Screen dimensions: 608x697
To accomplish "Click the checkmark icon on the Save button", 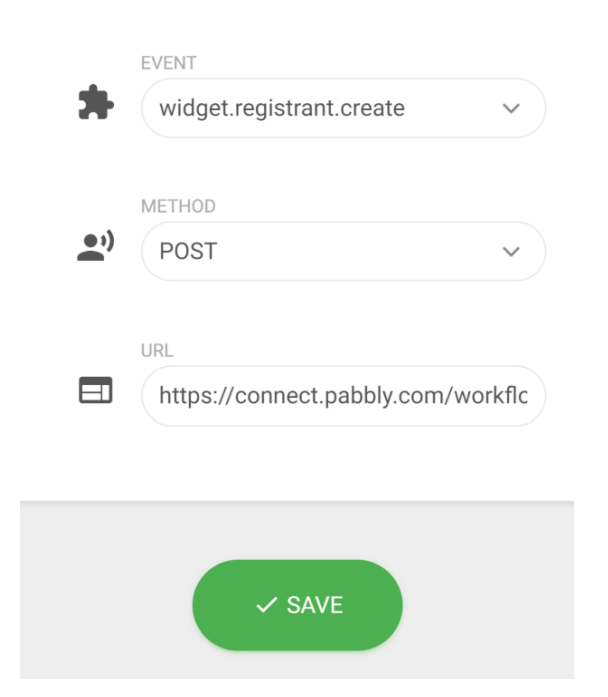I will (x=266, y=605).
